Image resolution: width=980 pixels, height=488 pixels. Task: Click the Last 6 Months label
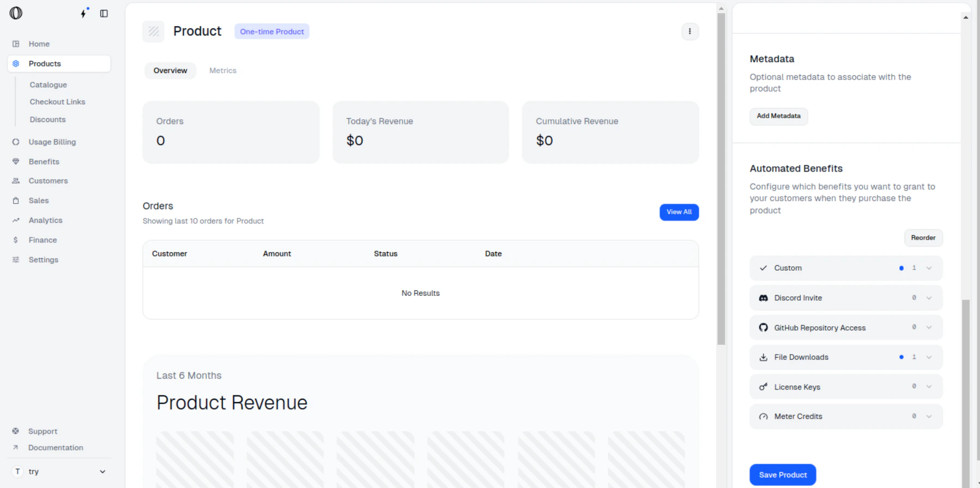[x=189, y=376]
